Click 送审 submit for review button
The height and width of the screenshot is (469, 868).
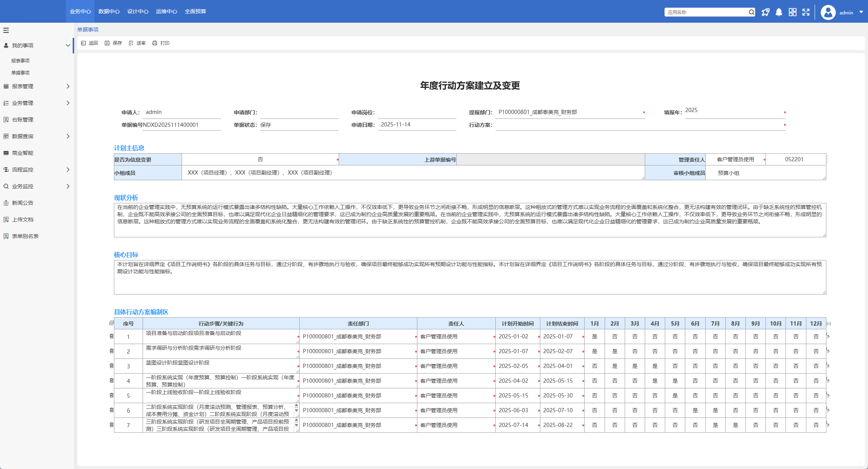pos(137,43)
